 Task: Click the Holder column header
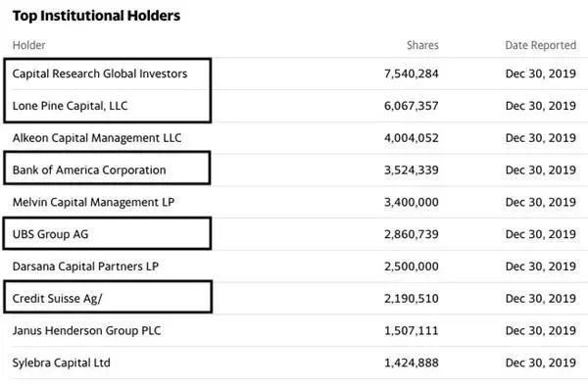click(28, 45)
